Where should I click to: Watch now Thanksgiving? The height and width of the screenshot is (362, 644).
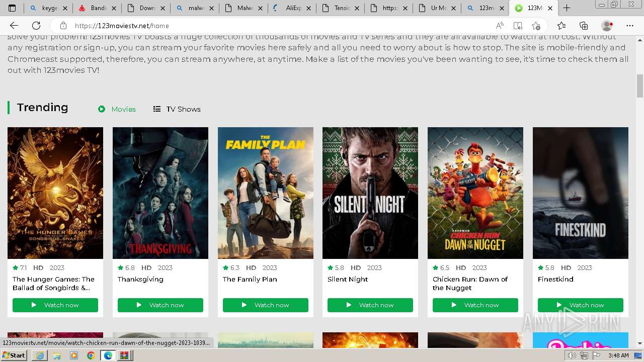(x=160, y=305)
